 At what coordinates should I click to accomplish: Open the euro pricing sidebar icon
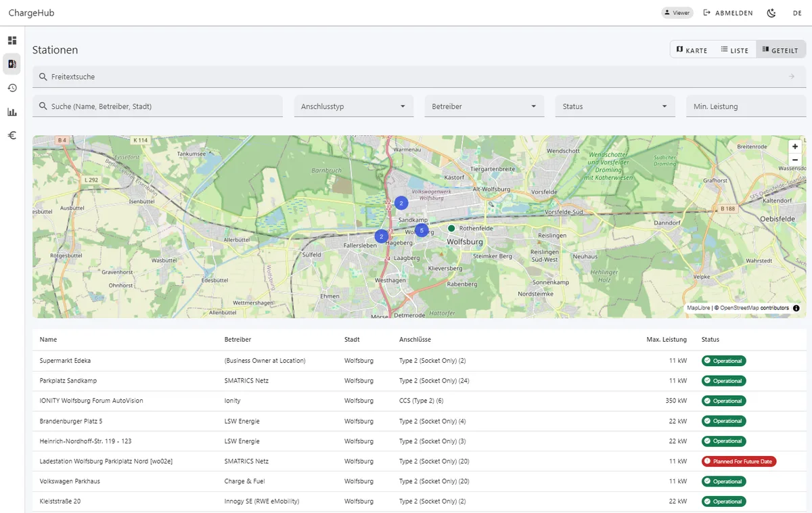tap(12, 135)
